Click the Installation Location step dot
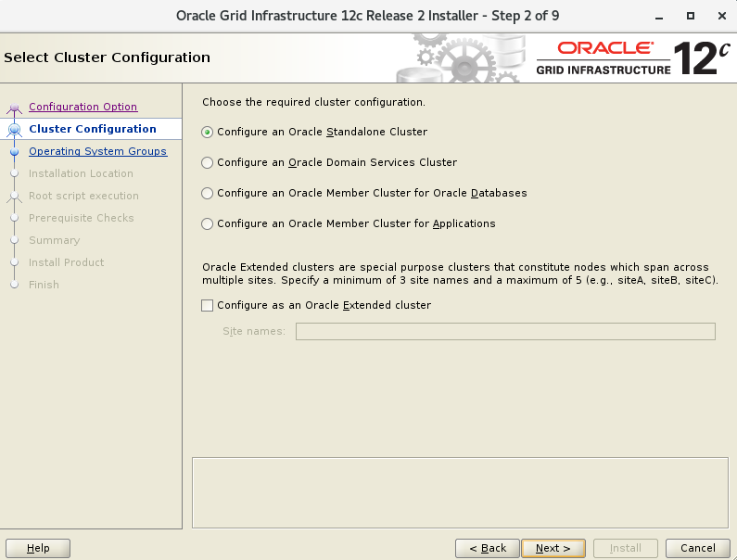Screen dimensions: 737x560 (15, 173)
